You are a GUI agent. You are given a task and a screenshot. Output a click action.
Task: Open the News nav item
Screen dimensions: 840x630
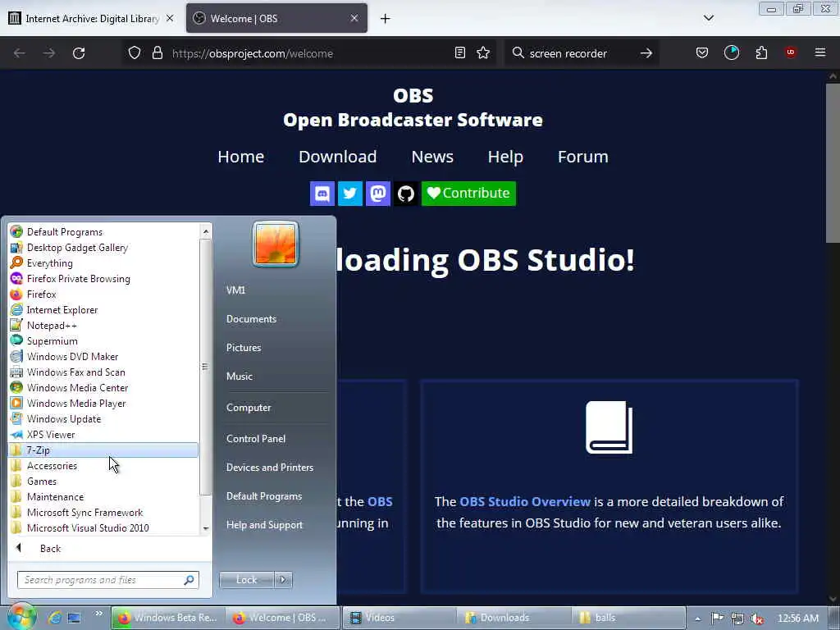[432, 157]
